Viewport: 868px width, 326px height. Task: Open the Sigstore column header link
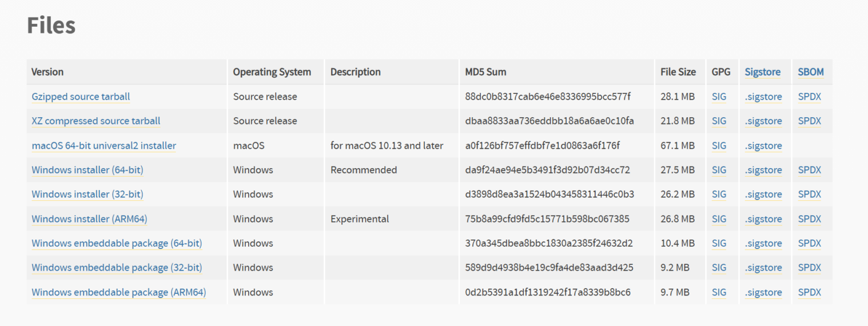pos(762,72)
